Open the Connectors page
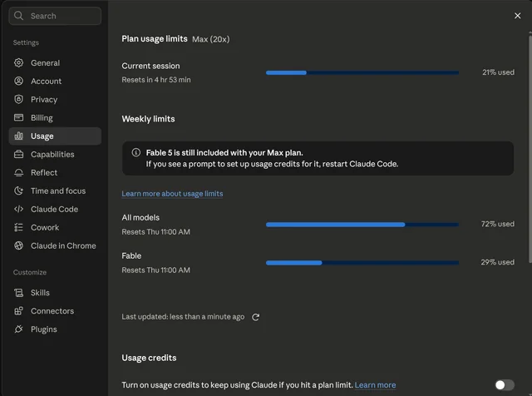This screenshot has width=532, height=396. pos(55,311)
